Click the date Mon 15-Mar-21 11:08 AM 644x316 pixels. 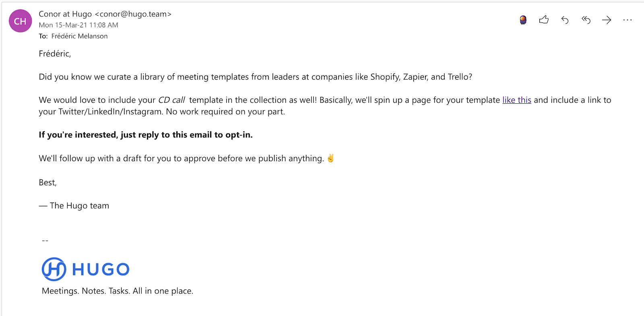point(78,25)
